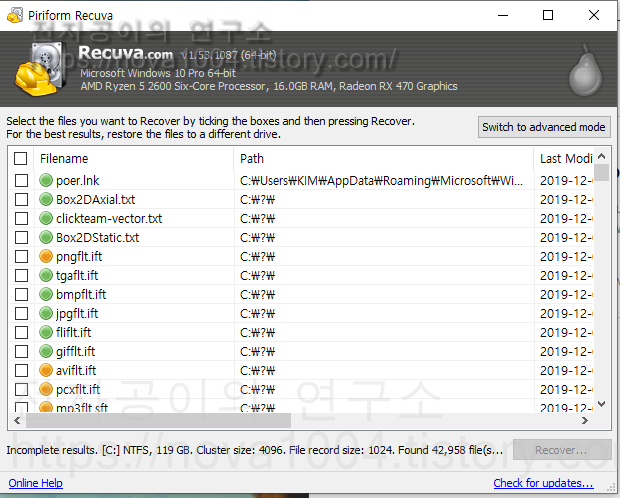Click green status icon of fliflt.ift
Image resolution: width=620 pixels, height=498 pixels.
(46, 332)
